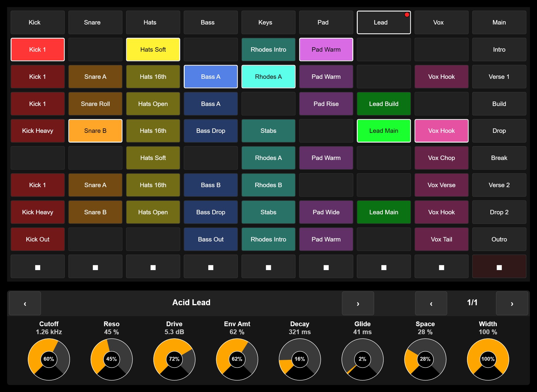Launch the Build scene
The height and width of the screenshot is (392, 537).
499,104
